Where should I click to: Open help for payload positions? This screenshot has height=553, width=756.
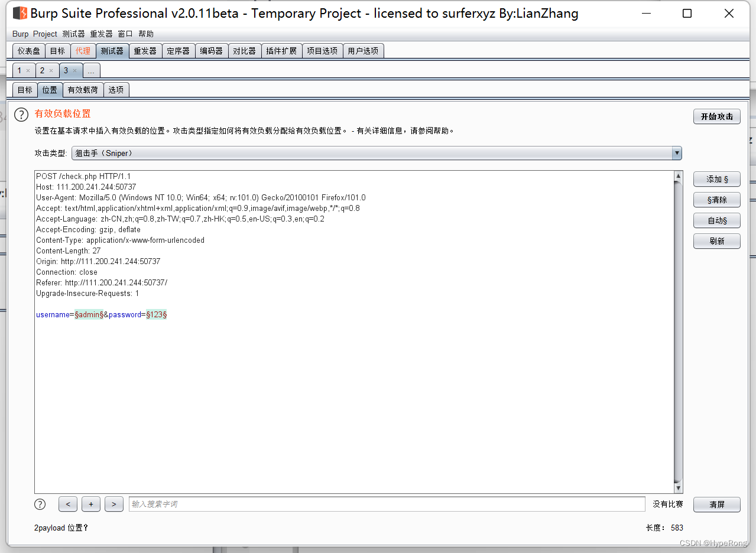(x=21, y=115)
